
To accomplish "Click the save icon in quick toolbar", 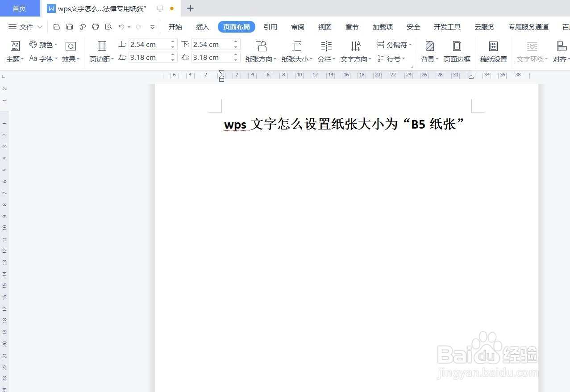I will 70,27.
